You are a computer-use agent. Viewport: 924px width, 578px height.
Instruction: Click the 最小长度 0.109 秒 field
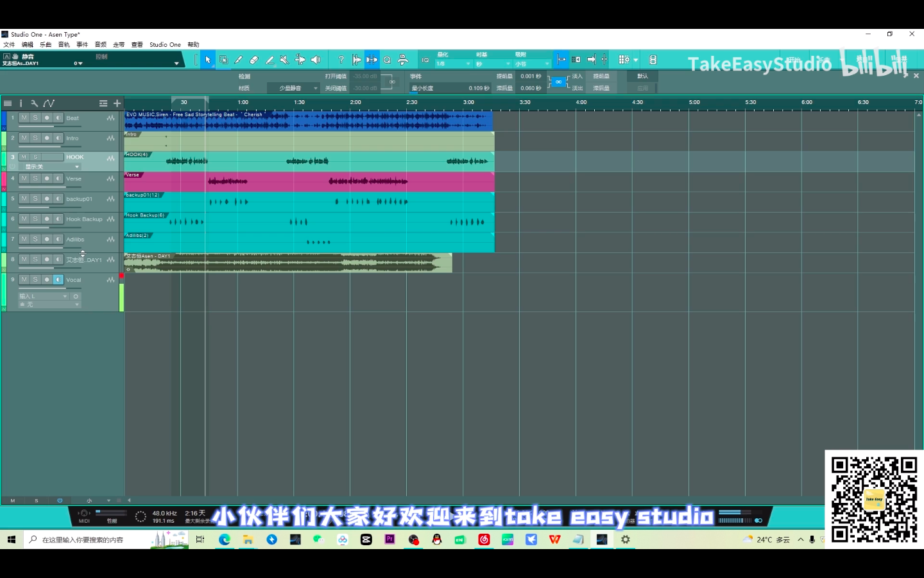pos(450,88)
